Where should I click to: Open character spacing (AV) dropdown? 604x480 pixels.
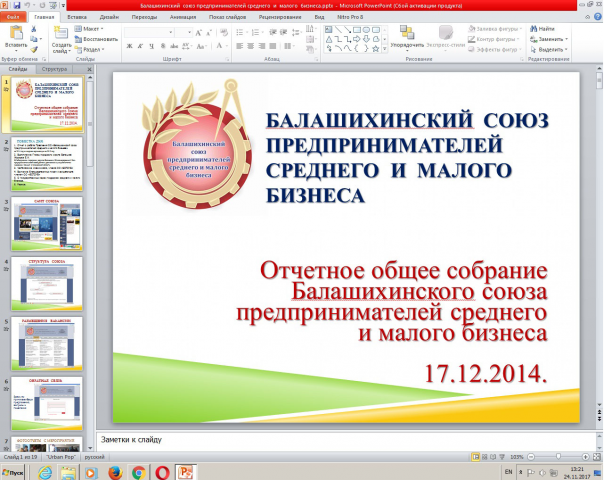(x=187, y=46)
